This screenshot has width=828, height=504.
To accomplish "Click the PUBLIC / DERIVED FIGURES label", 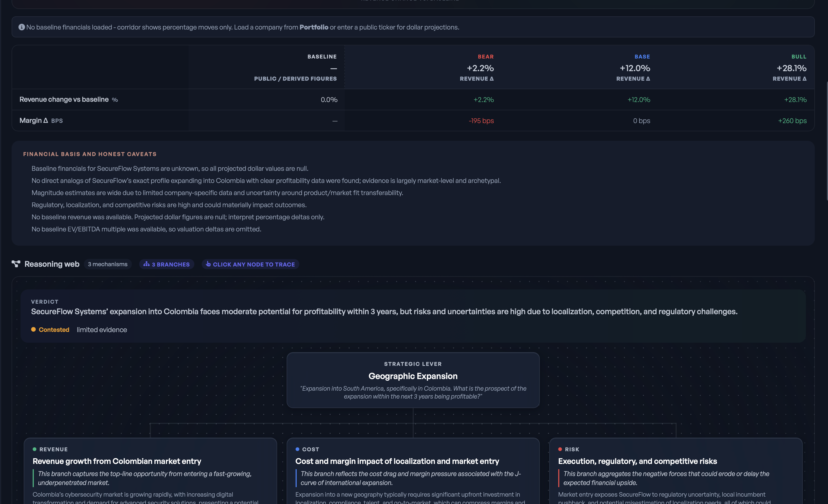I will 295,79.
